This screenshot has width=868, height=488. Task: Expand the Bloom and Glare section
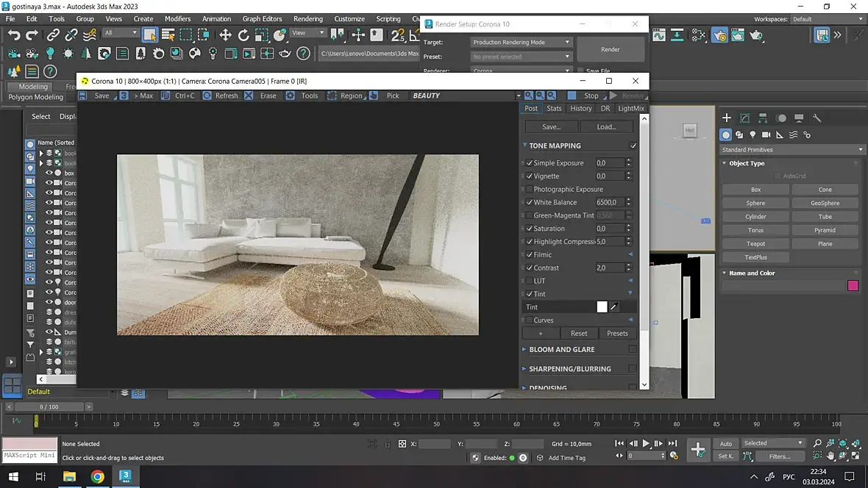pyautogui.click(x=561, y=350)
